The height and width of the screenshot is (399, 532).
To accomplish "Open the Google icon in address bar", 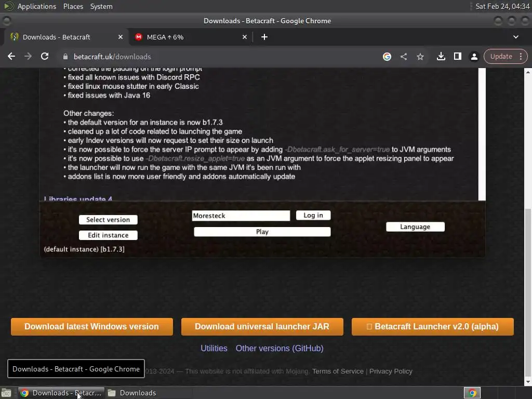I will 387,57.
